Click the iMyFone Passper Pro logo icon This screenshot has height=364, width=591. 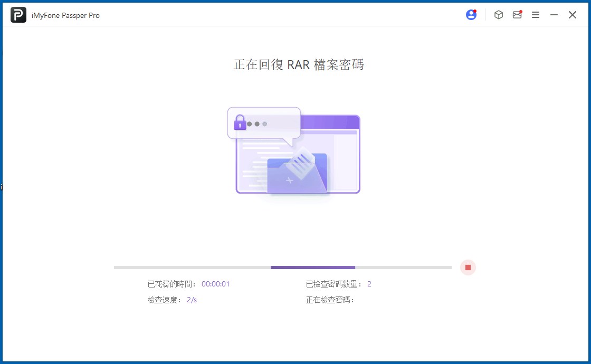point(18,15)
